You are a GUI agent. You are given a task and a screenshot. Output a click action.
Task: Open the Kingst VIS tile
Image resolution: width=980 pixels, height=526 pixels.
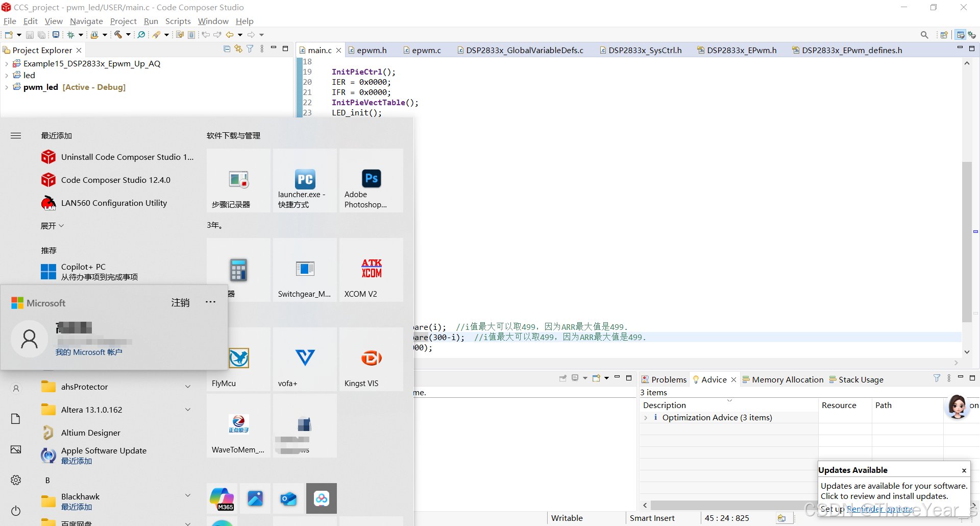pyautogui.click(x=371, y=359)
